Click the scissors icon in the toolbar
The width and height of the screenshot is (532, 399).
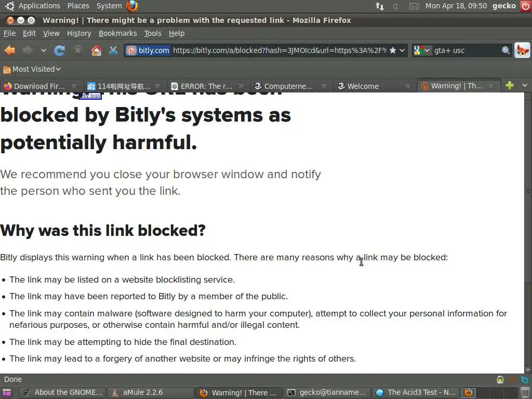tap(113, 50)
